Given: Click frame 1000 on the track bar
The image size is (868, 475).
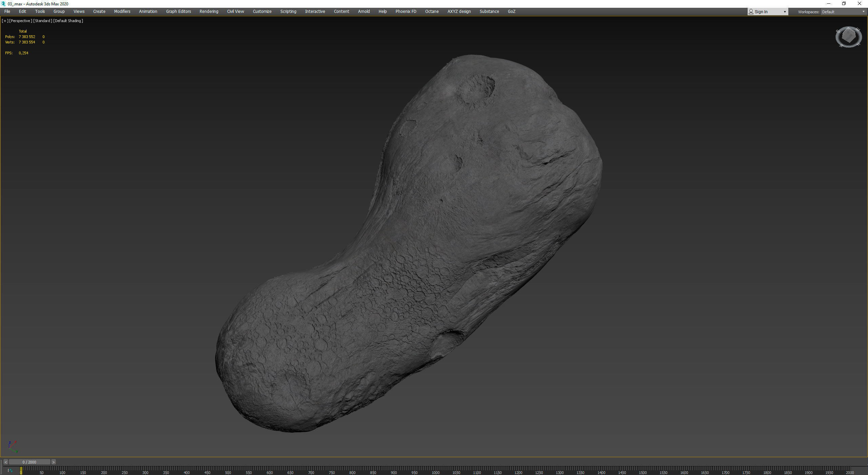Looking at the screenshot, I should 436,472.
